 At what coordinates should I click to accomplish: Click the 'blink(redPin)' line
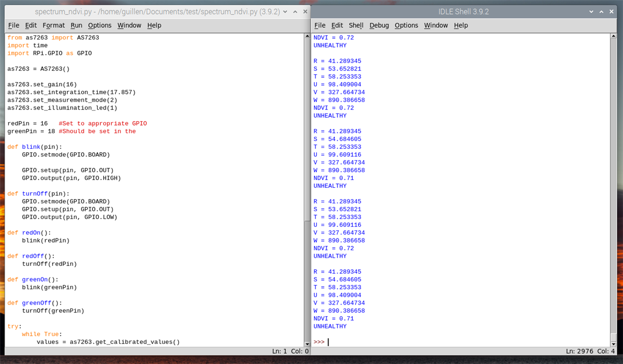point(46,240)
